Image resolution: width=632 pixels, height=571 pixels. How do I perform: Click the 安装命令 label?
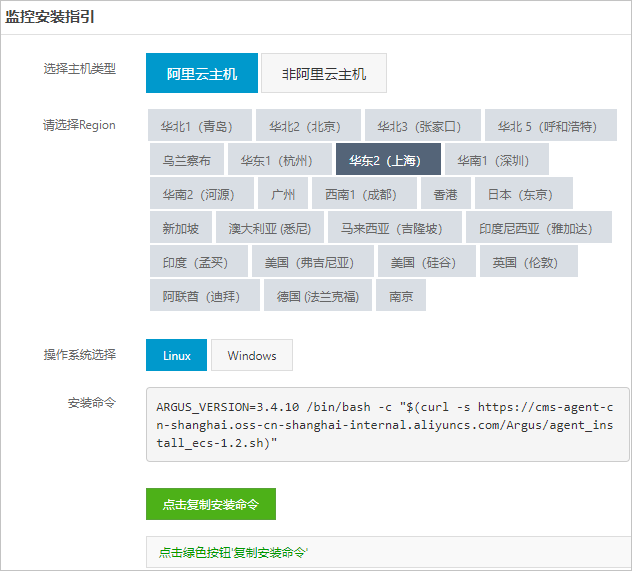[x=91, y=402]
